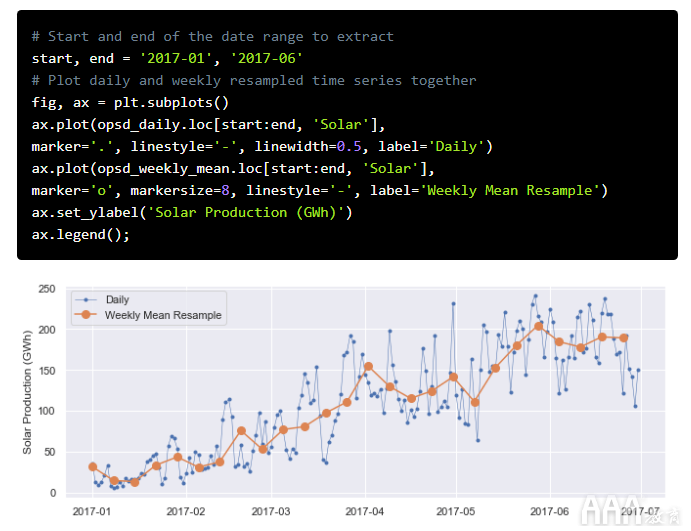Click the y-axis tick label 0
The image size is (691, 531).
(53, 493)
